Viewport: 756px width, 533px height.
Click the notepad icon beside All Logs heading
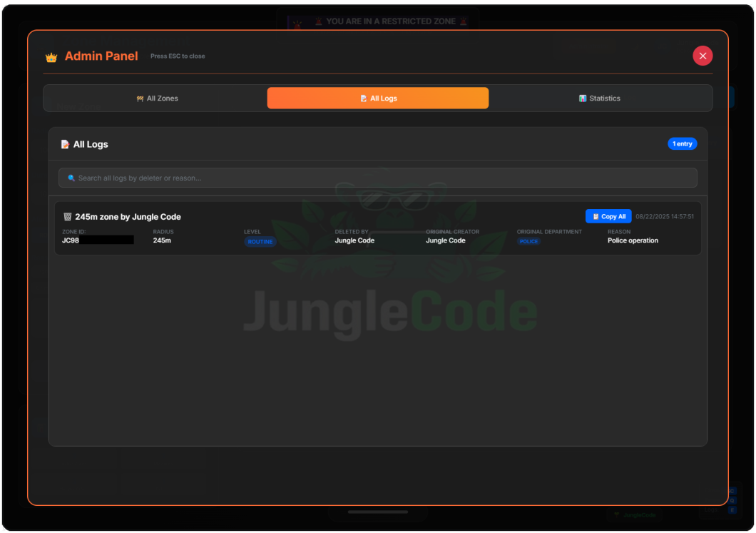tap(65, 144)
